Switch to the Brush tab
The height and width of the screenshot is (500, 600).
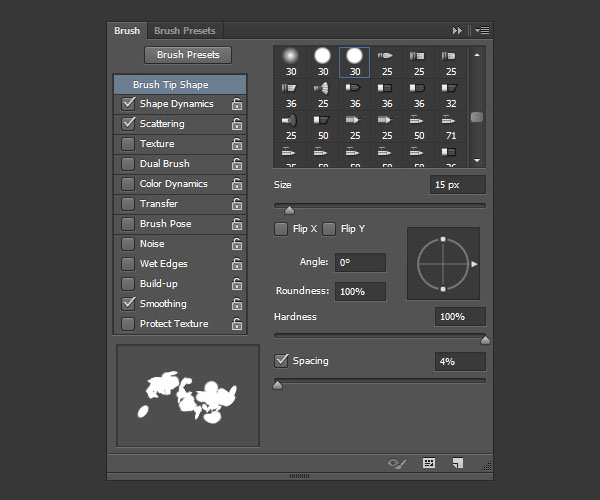tap(127, 31)
